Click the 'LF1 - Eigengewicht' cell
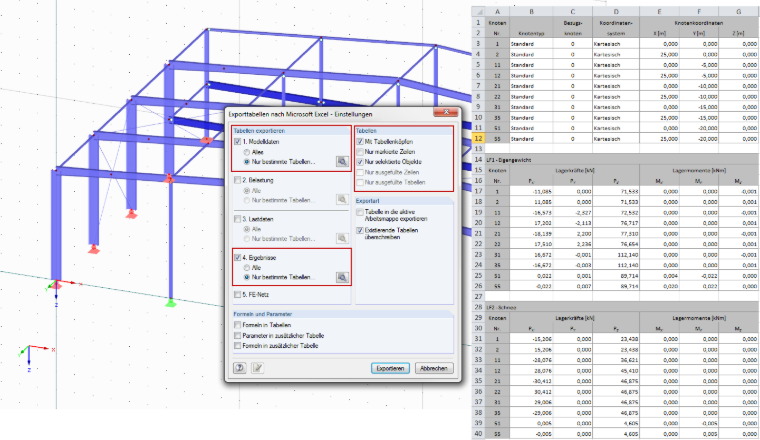The height and width of the screenshot is (440, 760). [508, 160]
